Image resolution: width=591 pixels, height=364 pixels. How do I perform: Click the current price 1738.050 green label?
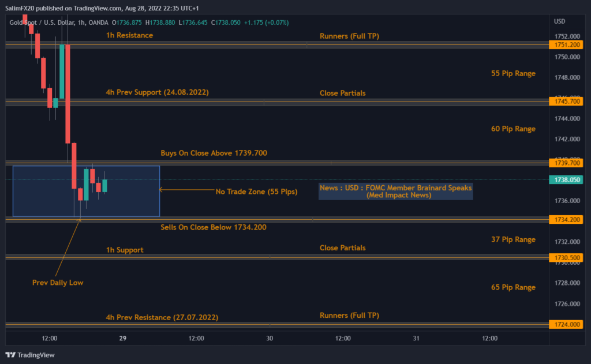pyautogui.click(x=567, y=180)
